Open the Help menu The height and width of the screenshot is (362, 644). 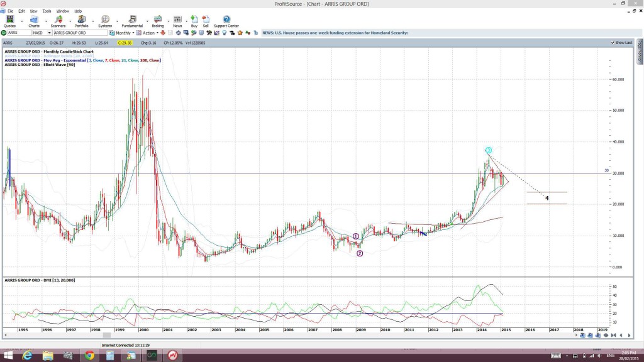(78, 11)
